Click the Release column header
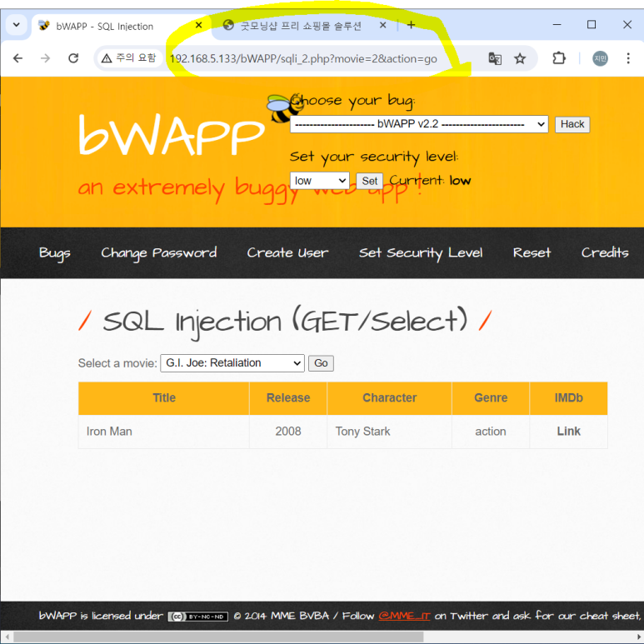Image resolution: width=644 pixels, height=644 pixels. [288, 398]
